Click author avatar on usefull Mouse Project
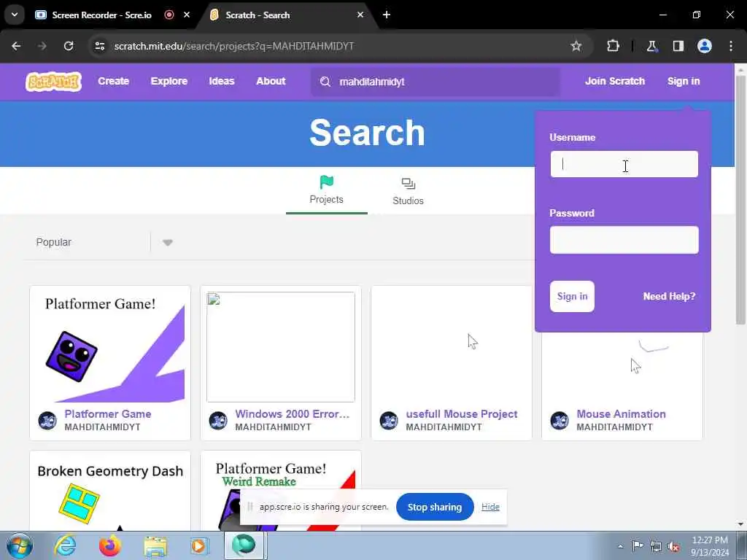This screenshot has width=747, height=560. [389, 421]
